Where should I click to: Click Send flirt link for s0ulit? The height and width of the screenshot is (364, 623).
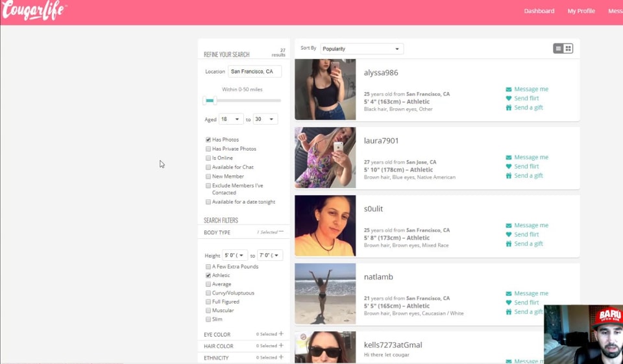click(526, 235)
